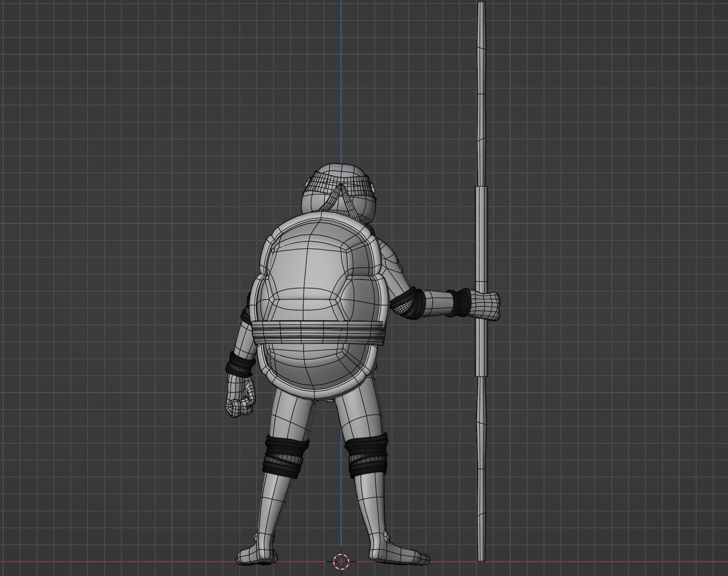Click the 3D cursor at the origin
Viewport: 728px width, 576px height.
(341, 562)
